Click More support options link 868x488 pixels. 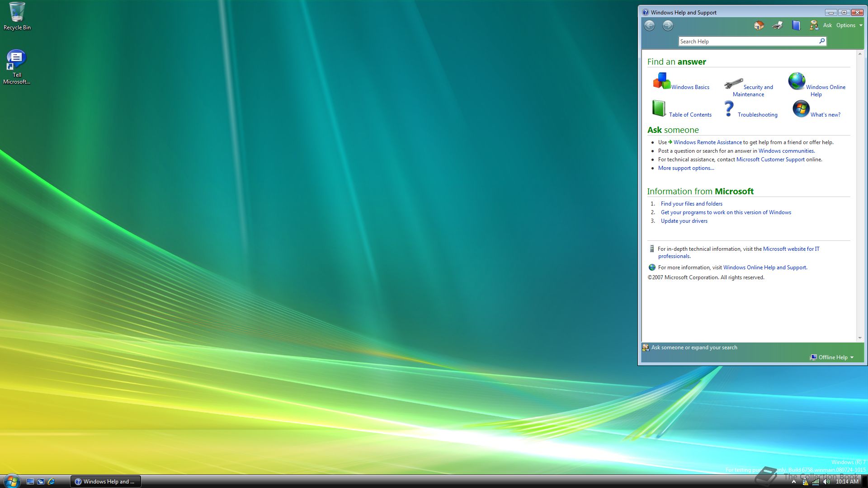[x=686, y=168]
